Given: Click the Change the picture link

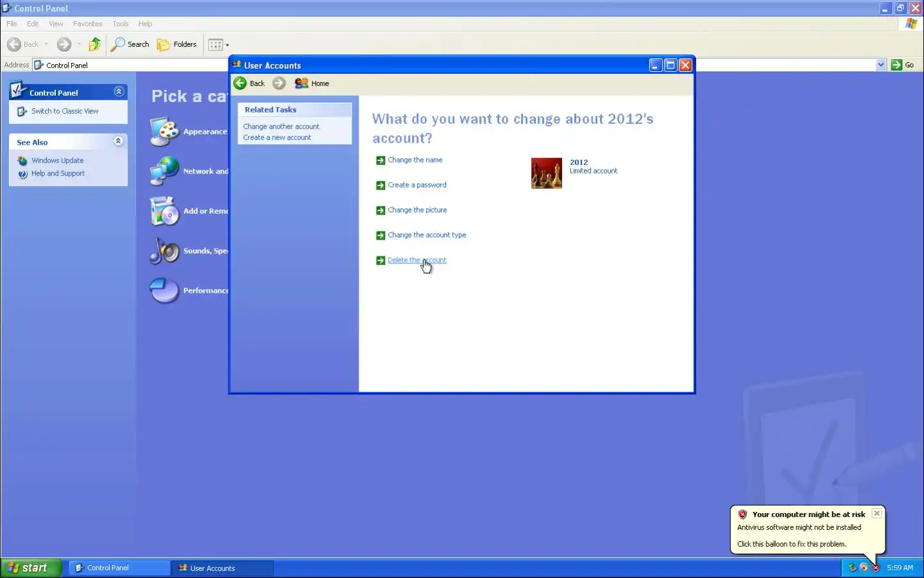Looking at the screenshot, I should click(x=417, y=210).
